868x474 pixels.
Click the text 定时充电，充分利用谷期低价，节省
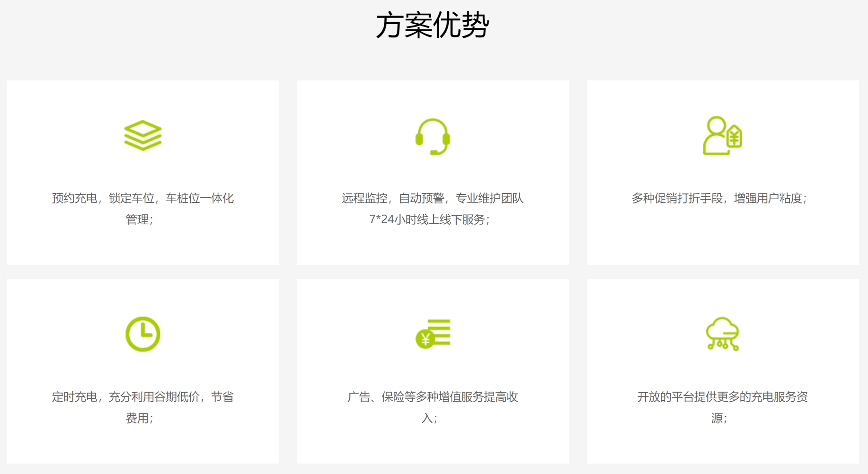click(143, 397)
